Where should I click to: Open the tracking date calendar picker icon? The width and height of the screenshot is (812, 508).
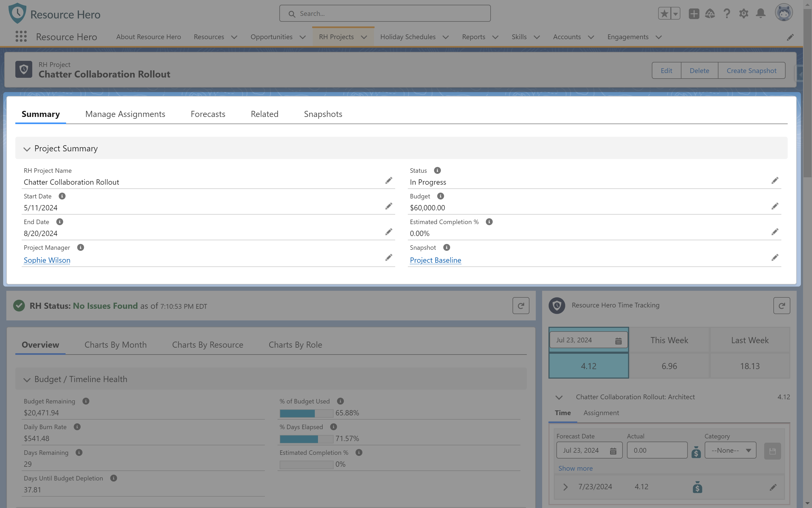[618, 341]
